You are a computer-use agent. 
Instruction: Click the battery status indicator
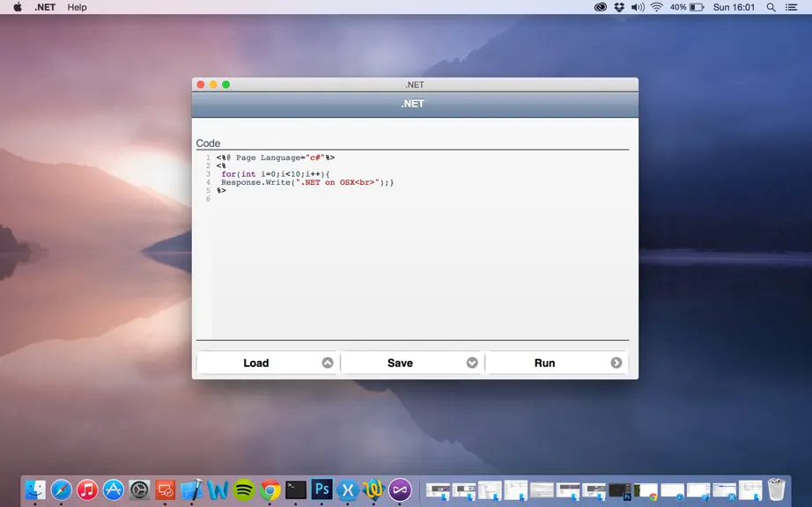pos(687,7)
